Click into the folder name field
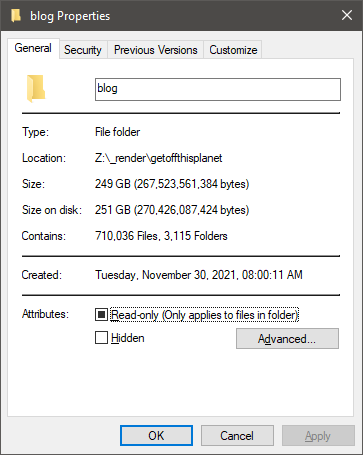The width and height of the screenshot is (363, 455). (x=218, y=89)
